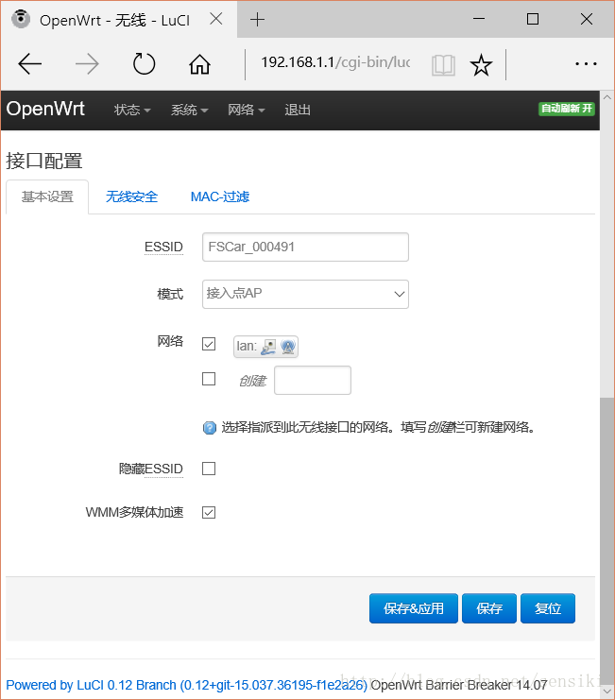The height and width of the screenshot is (700, 615).
Task: Click the browser address bar URL
Action: coord(335,62)
